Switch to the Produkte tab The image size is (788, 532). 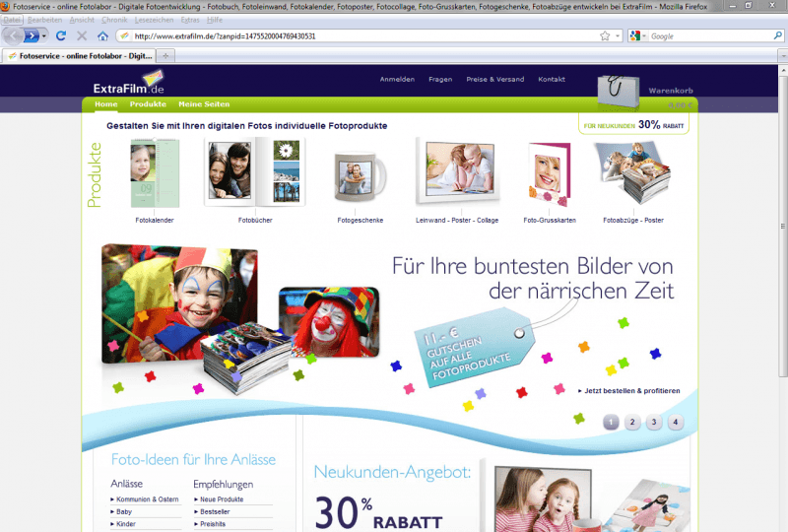pyautogui.click(x=148, y=103)
